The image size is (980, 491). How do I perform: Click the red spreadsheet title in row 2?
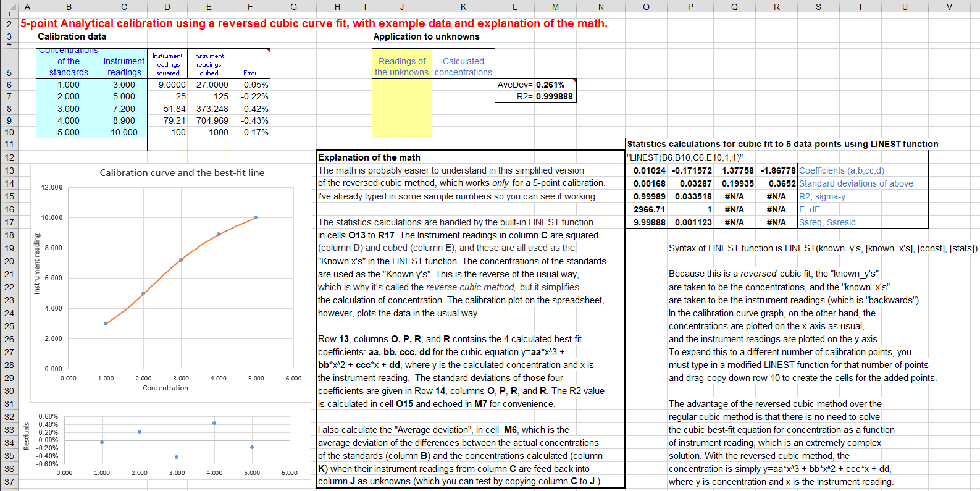point(314,23)
